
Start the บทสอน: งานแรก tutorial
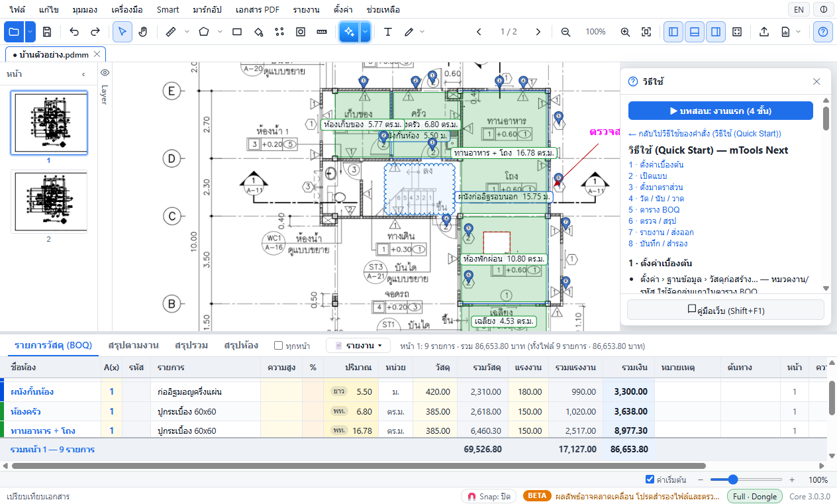(x=720, y=111)
